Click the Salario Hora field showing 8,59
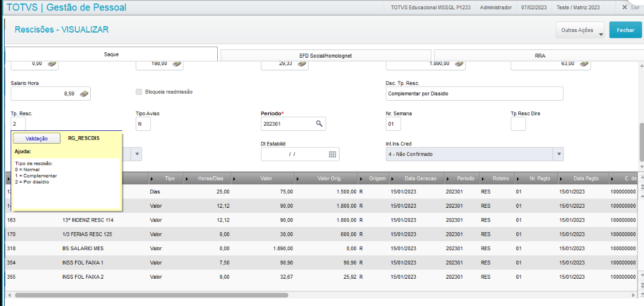The image size is (644, 306). [51, 94]
